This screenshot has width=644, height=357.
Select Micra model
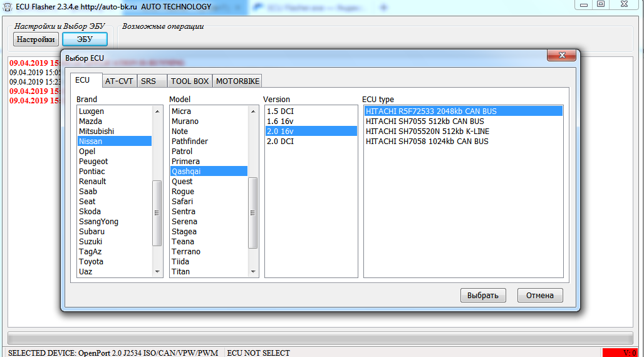click(209, 111)
